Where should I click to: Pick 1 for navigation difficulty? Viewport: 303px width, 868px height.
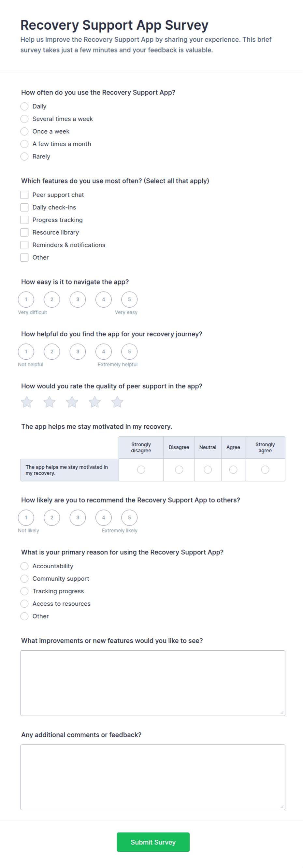coord(26,299)
